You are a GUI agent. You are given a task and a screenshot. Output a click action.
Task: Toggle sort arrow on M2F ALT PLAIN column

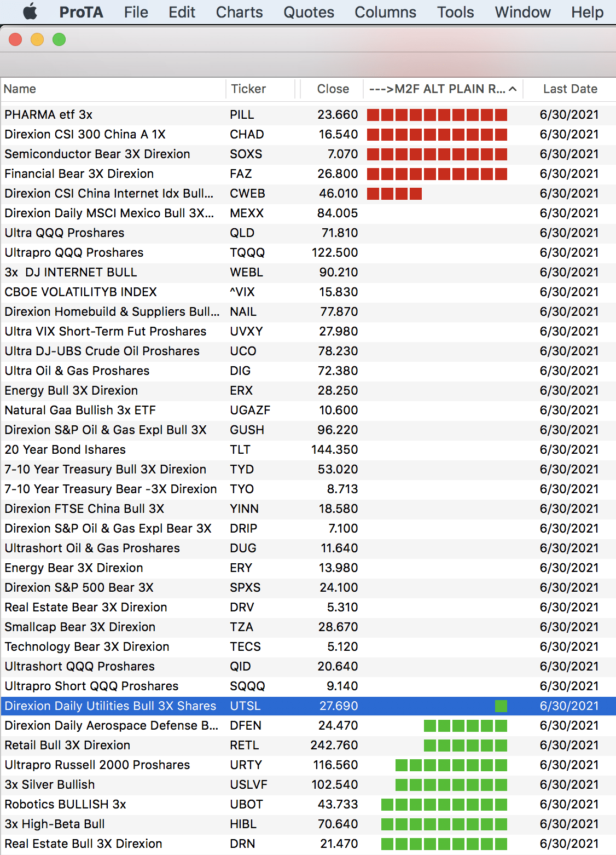click(x=513, y=89)
